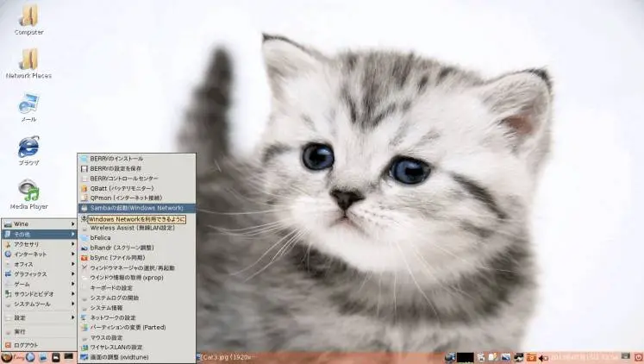Choose bFelica from the submenu
Viewport: 644px width, 364px height.
click(137, 238)
